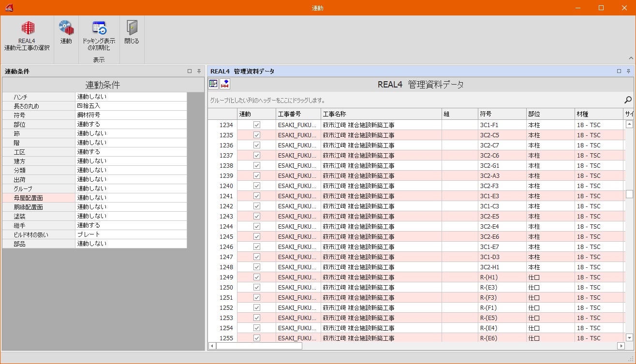
Task: Sort by 連動 column header
Action: point(256,114)
